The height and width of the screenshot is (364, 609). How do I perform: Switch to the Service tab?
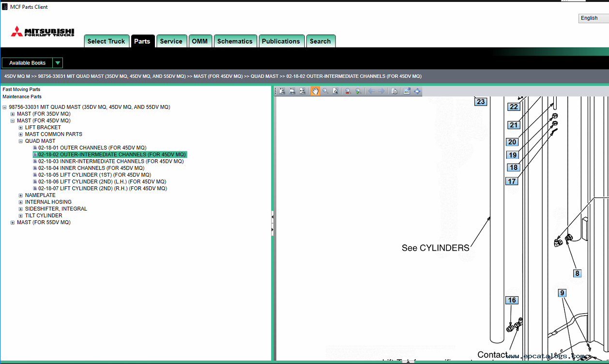tap(171, 41)
